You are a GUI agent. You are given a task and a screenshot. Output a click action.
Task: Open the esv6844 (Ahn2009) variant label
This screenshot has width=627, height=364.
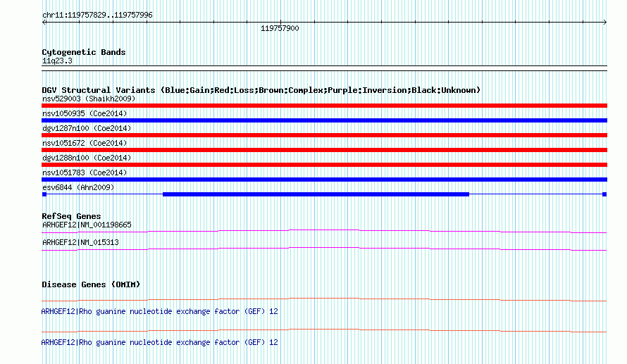78,187
